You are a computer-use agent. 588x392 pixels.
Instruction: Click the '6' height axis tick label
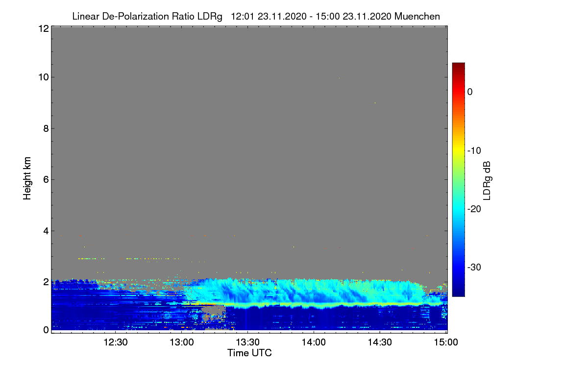(46, 179)
